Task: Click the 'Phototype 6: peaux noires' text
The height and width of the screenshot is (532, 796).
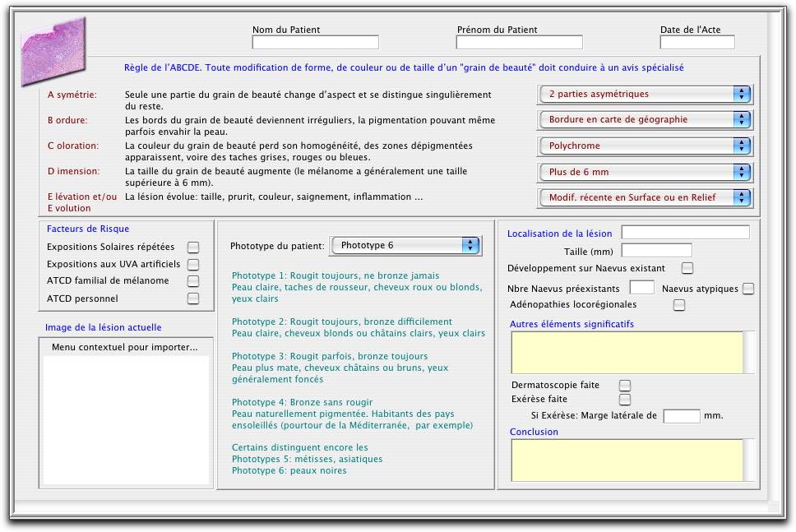Action: pyautogui.click(x=289, y=470)
